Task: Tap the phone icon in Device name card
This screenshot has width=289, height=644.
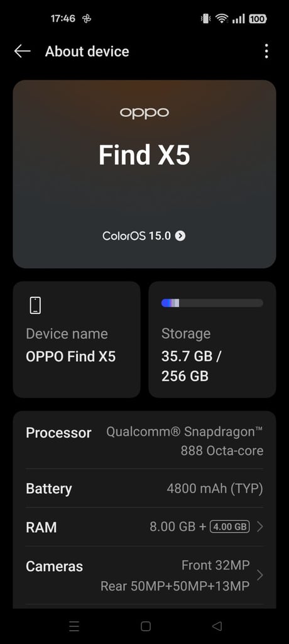Action: [x=35, y=306]
